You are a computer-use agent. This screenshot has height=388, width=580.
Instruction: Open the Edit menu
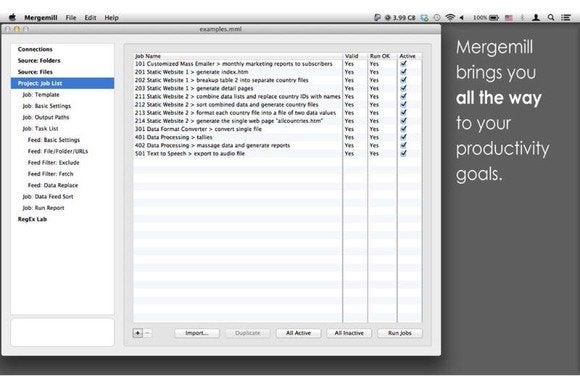click(90, 17)
